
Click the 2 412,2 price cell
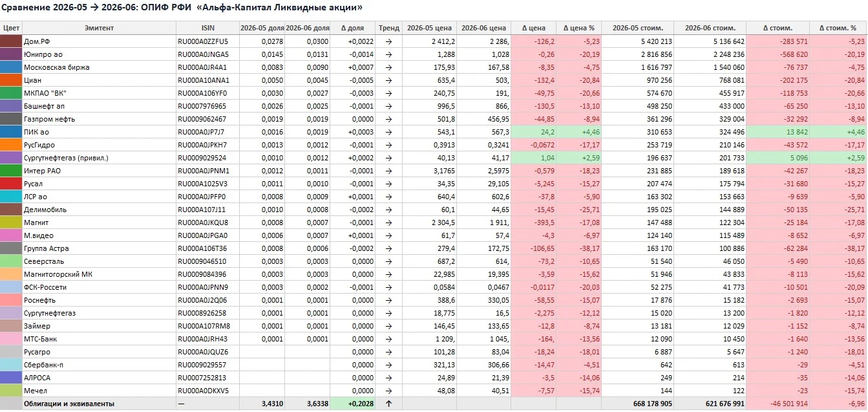(429, 41)
